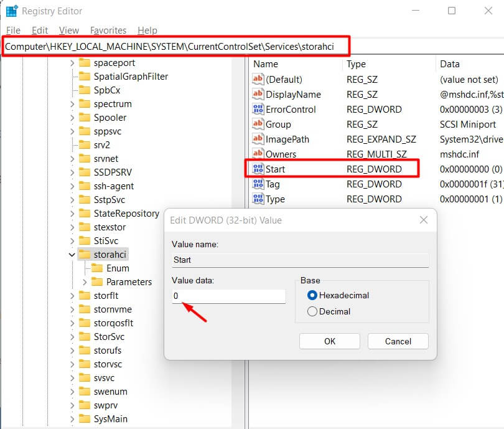Screen dimensions: 504x429
Task: Select the Tag DWORD value icon
Action: point(258,184)
